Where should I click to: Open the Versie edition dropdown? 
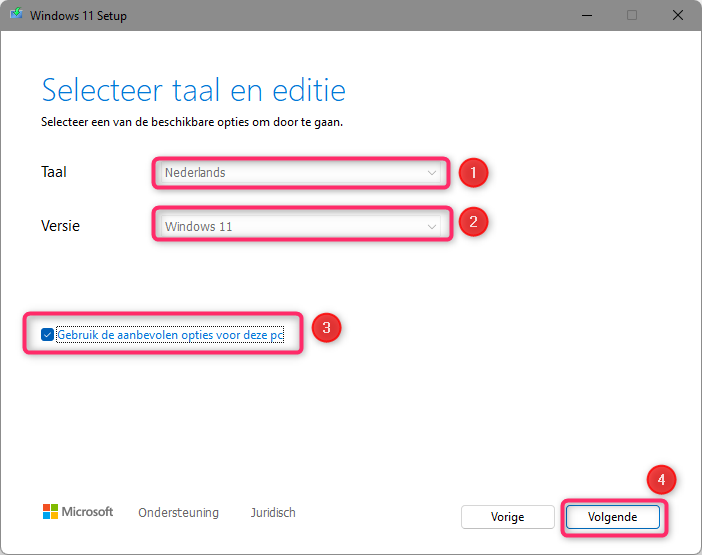300,226
